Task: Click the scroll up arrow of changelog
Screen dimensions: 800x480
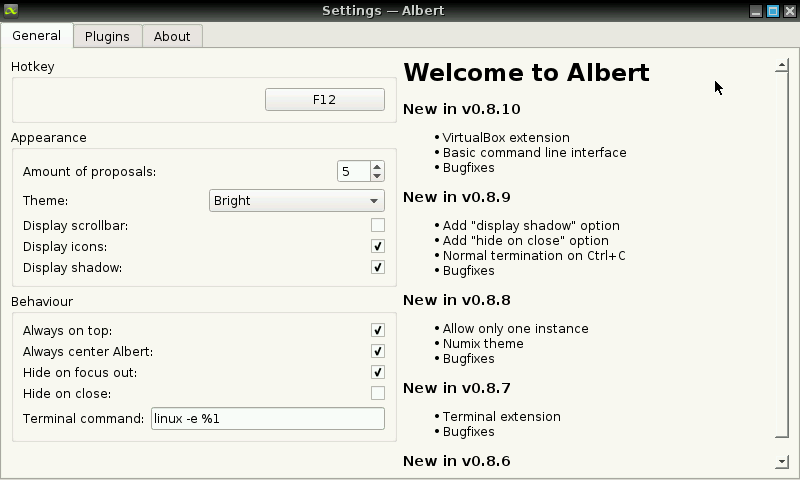Action: (782, 66)
